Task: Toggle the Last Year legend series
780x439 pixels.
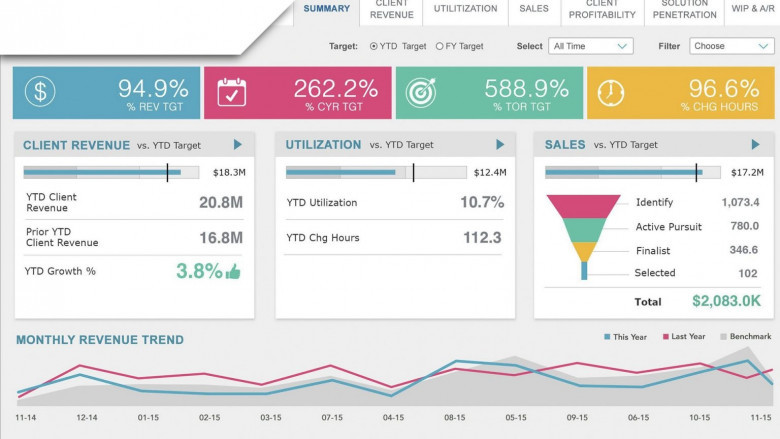Action: 683,337
